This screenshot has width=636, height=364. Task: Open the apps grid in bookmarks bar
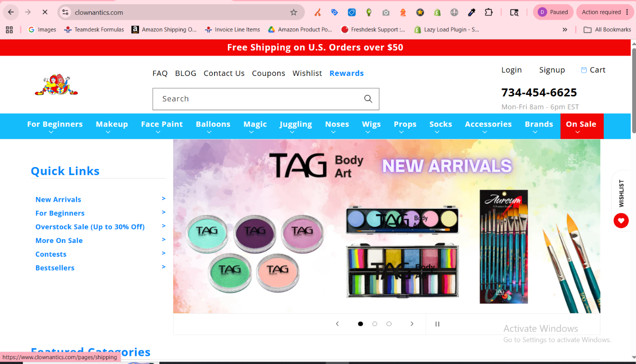[x=9, y=29]
